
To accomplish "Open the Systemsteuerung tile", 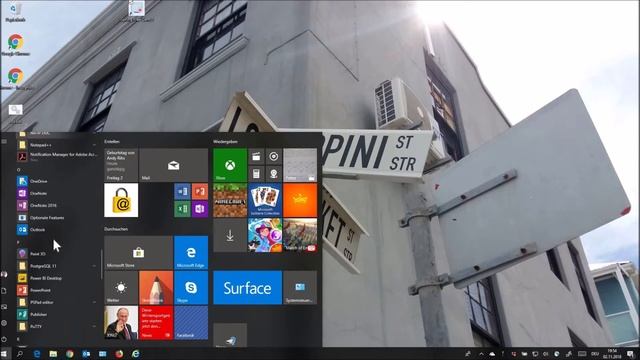I will pos(300,287).
